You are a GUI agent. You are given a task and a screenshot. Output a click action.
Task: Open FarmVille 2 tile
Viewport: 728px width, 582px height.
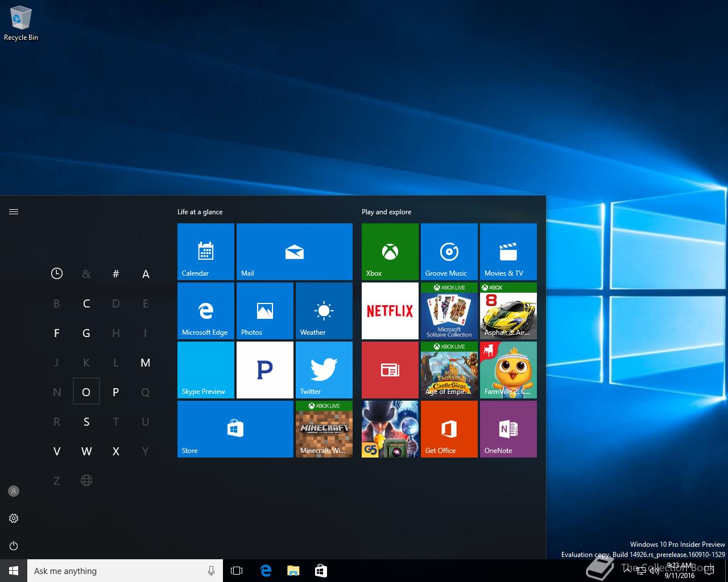(508, 370)
